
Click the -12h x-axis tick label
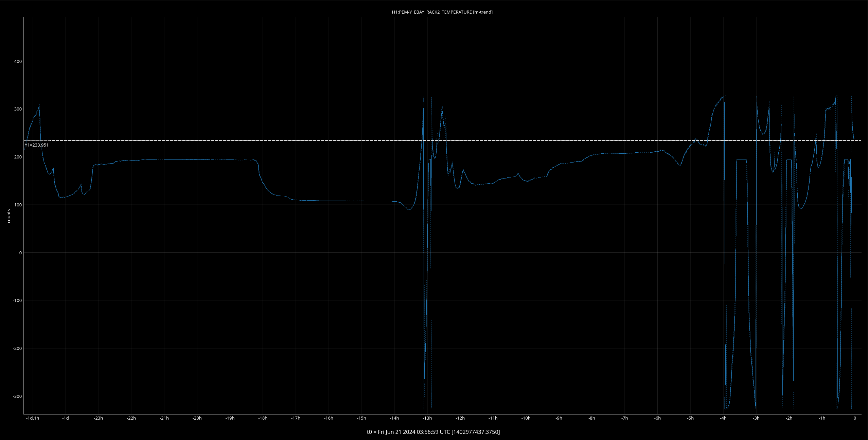[460, 418]
